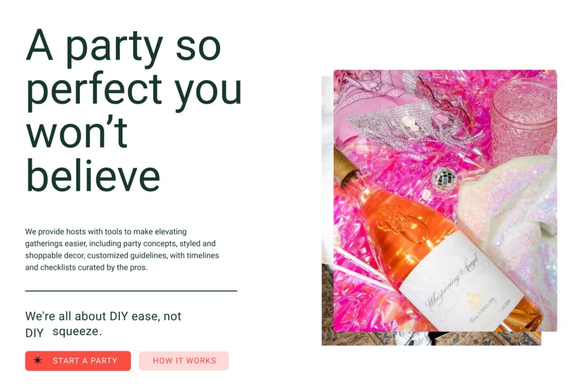Click the word 'squeeze' in the tagline

[75, 331]
